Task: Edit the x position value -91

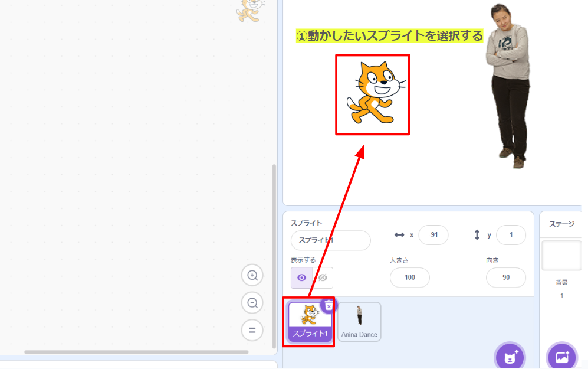Action: [433, 235]
